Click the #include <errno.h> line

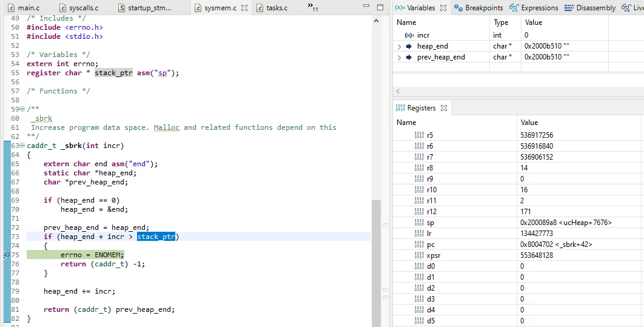point(65,27)
